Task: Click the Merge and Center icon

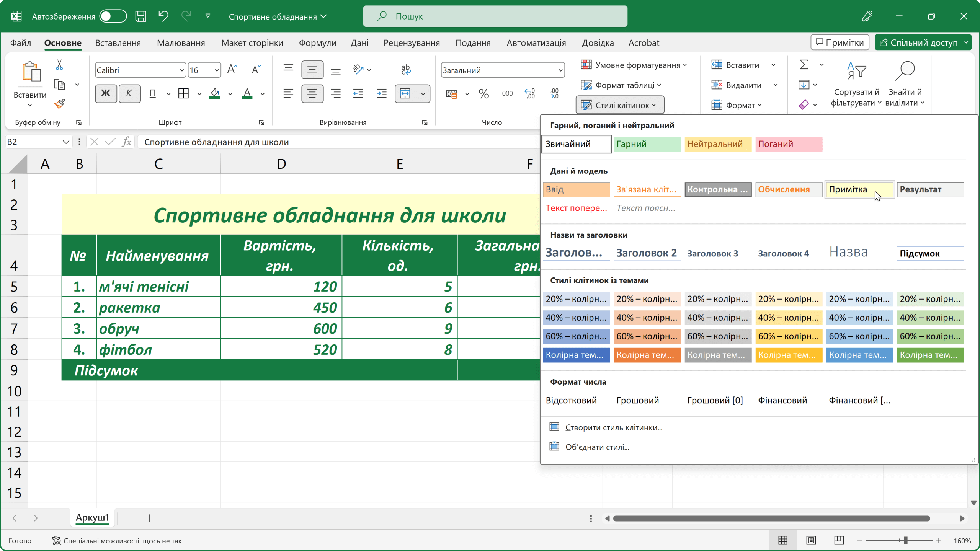Action: (x=405, y=93)
